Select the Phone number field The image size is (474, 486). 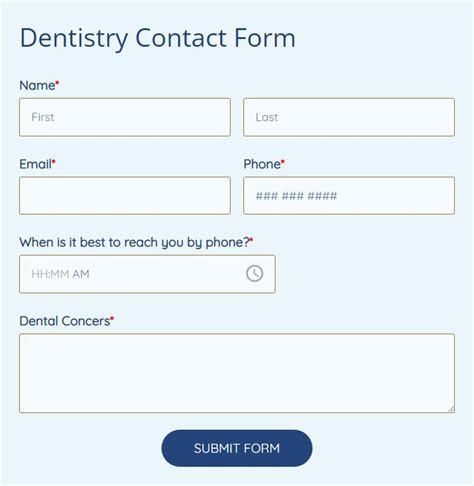tap(349, 196)
